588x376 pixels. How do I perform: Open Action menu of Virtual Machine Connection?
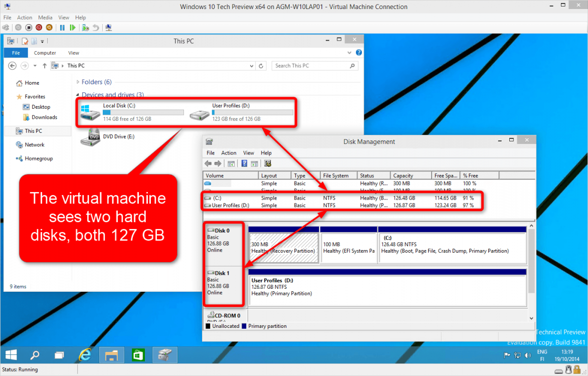click(25, 17)
